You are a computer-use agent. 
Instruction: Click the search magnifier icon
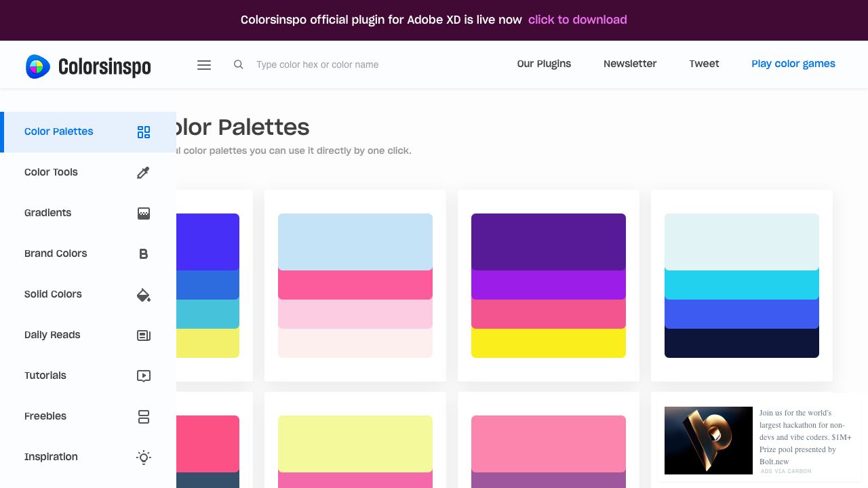pyautogui.click(x=238, y=64)
